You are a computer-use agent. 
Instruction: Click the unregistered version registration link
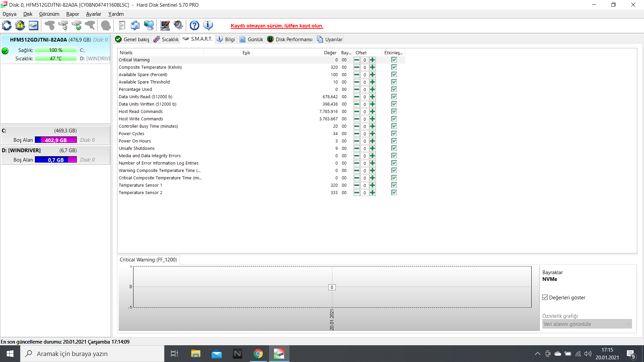277,26
